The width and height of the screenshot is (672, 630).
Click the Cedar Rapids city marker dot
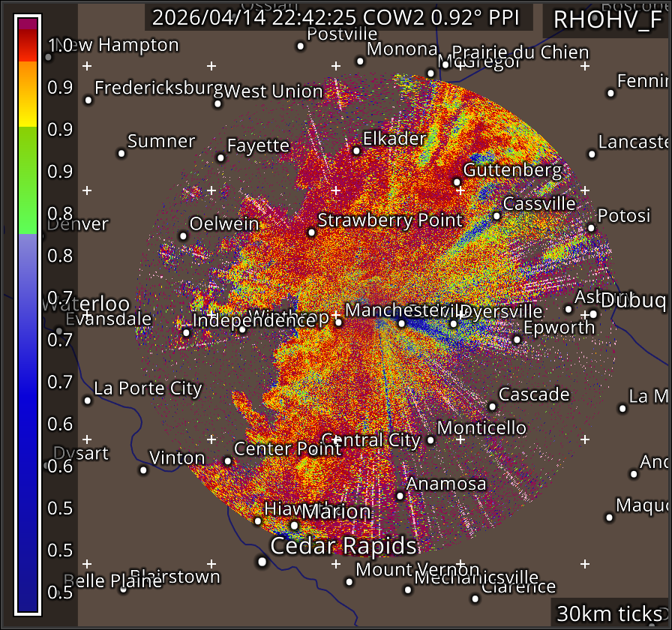point(262,561)
